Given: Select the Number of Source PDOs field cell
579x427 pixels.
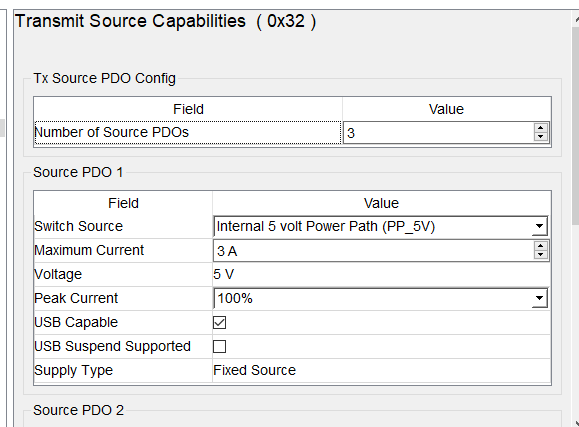Looking at the screenshot, I should tap(188, 132).
